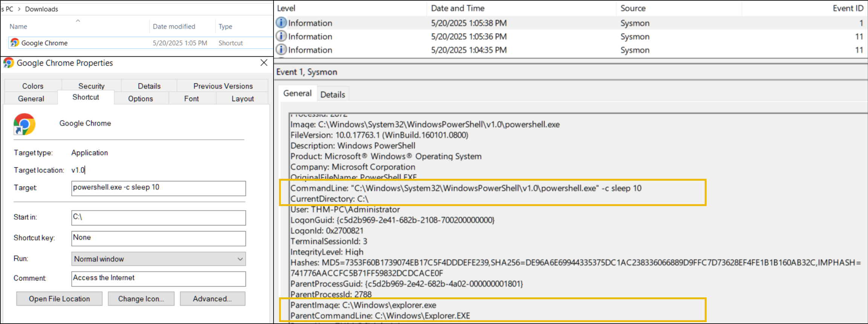Switch to the Previous Versions tab

pyautogui.click(x=223, y=86)
